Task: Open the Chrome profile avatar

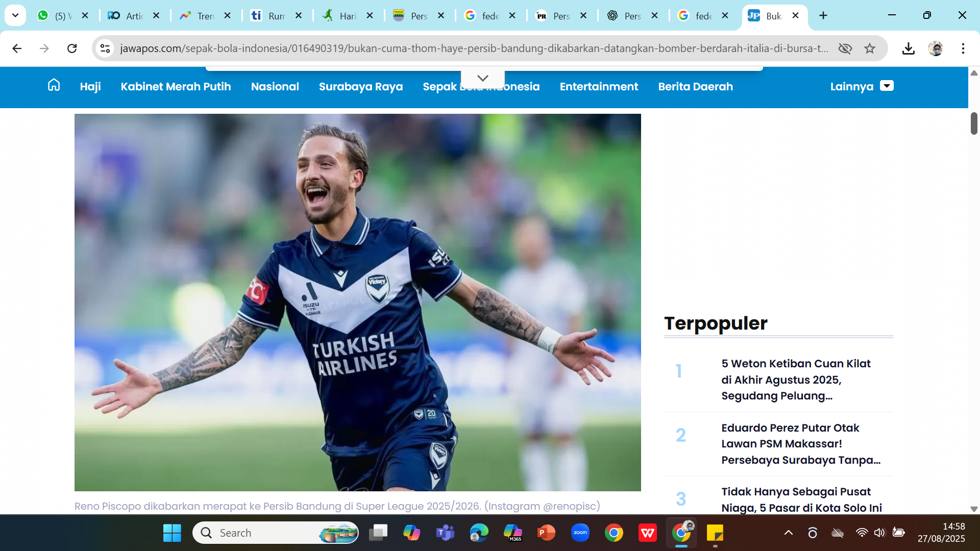Action: coord(936,48)
